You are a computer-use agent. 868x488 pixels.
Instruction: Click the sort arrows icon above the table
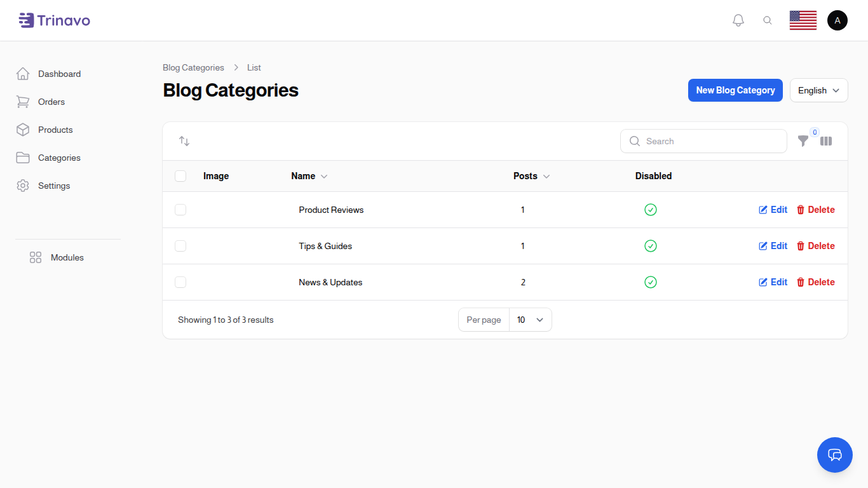[184, 140]
